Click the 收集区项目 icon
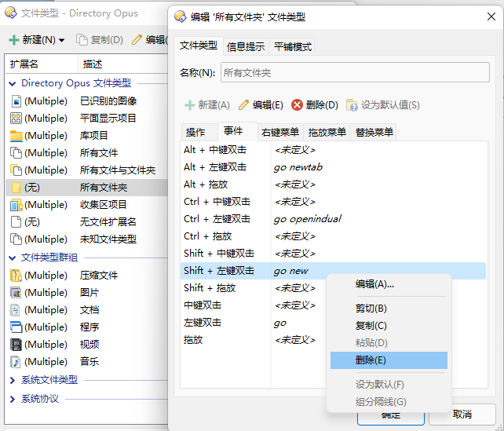504x431 pixels. point(16,205)
